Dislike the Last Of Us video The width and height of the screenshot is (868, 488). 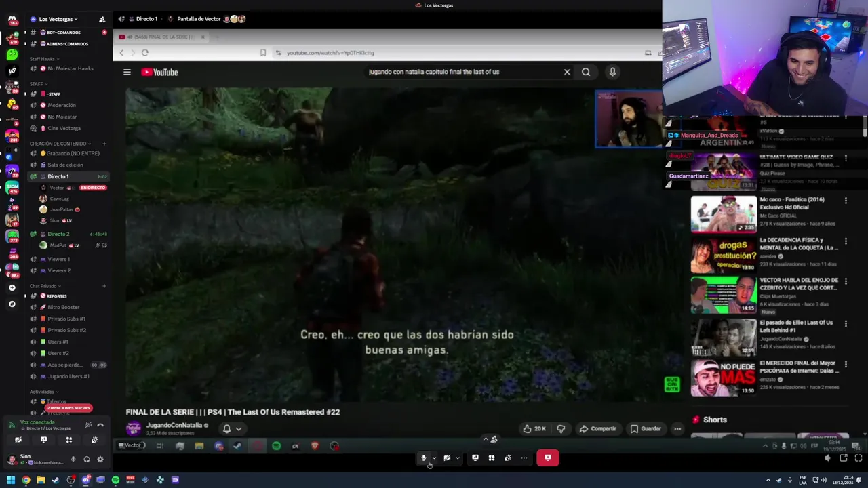pos(561,429)
